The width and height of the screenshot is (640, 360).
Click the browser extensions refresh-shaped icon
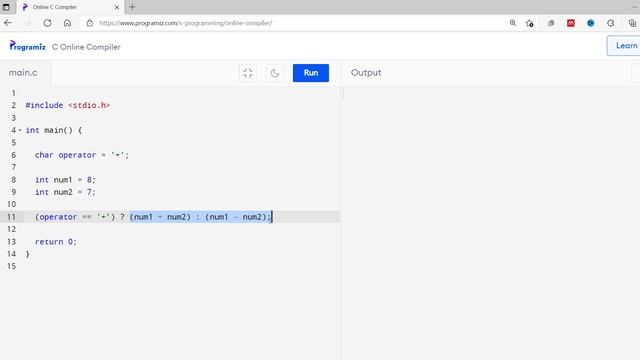pos(611,23)
